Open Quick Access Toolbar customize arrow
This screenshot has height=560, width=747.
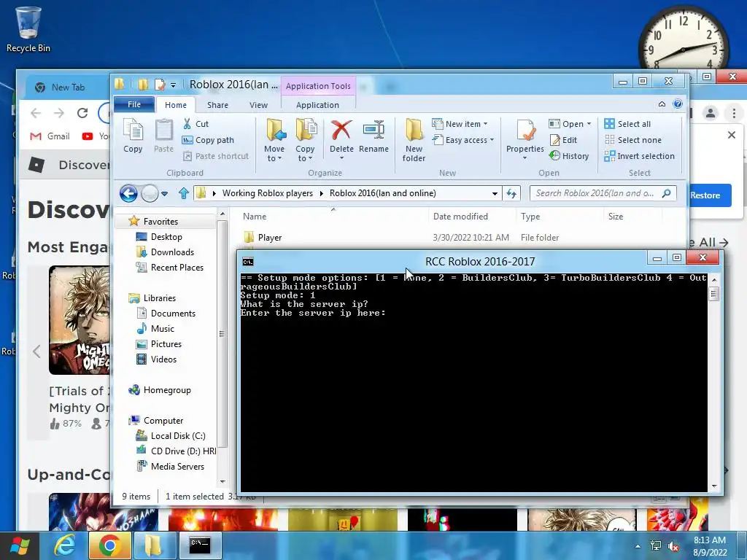(x=173, y=85)
